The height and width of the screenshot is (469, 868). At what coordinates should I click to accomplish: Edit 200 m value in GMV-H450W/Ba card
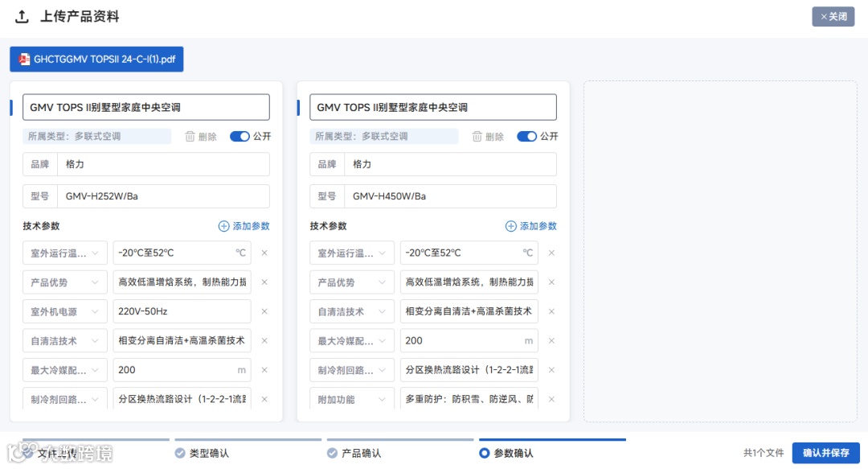tap(469, 341)
